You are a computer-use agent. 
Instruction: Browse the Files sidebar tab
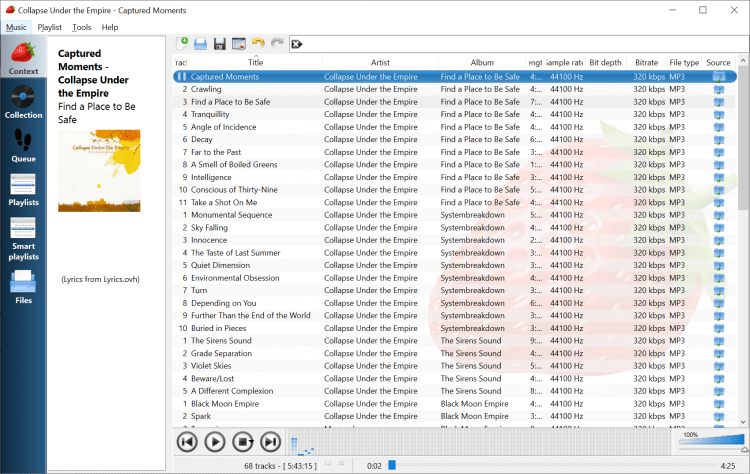23,287
